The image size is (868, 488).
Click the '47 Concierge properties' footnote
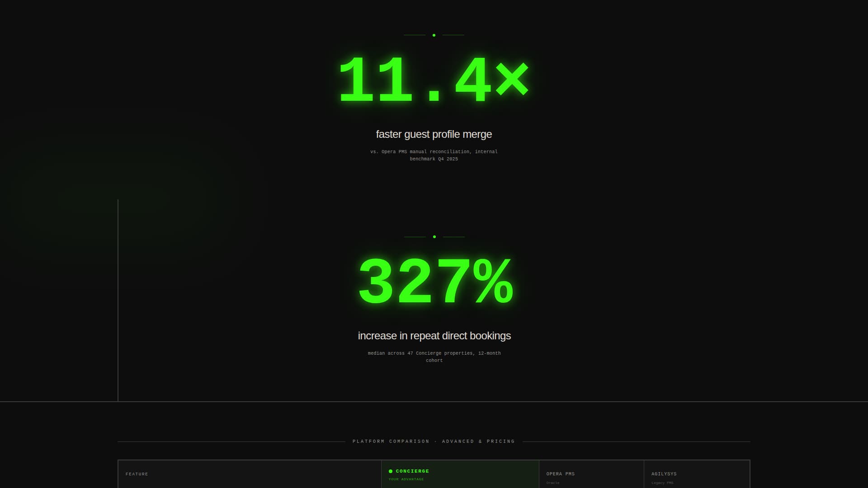434,357
